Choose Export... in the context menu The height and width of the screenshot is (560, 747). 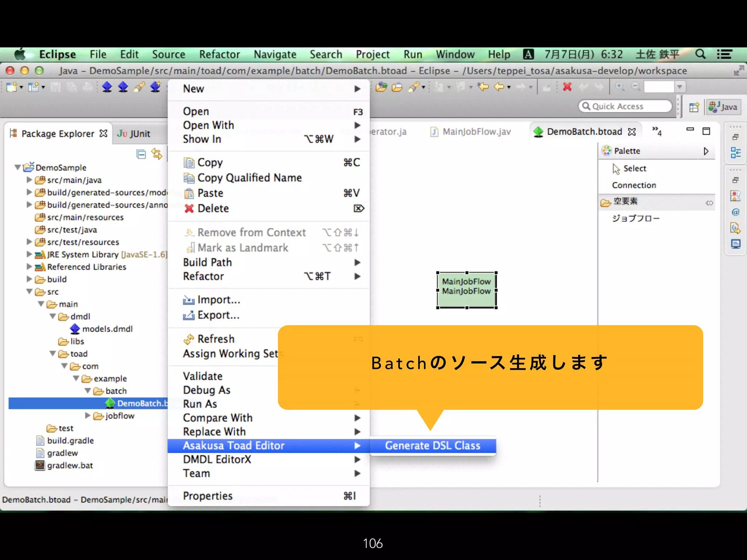[268, 315]
